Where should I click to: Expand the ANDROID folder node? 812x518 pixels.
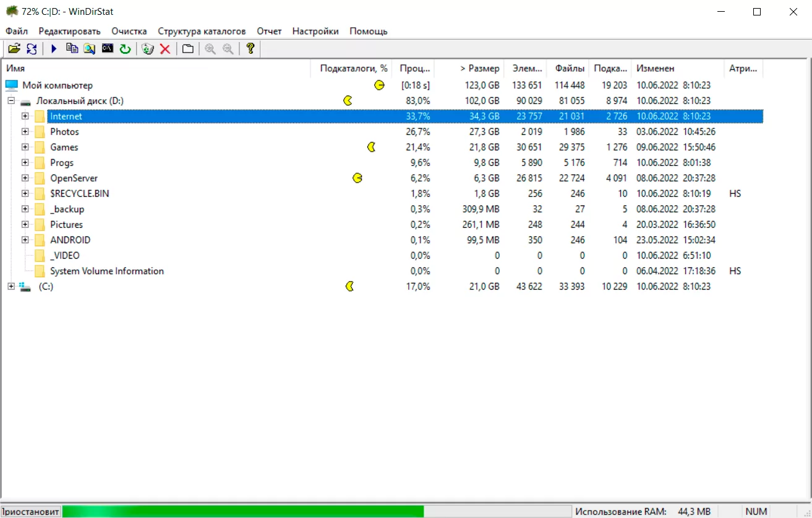(x=25, y=240)
